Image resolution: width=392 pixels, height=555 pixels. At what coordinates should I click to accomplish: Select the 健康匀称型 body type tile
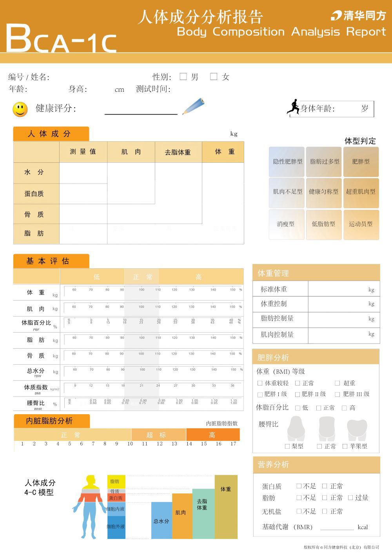click(324, 193)
